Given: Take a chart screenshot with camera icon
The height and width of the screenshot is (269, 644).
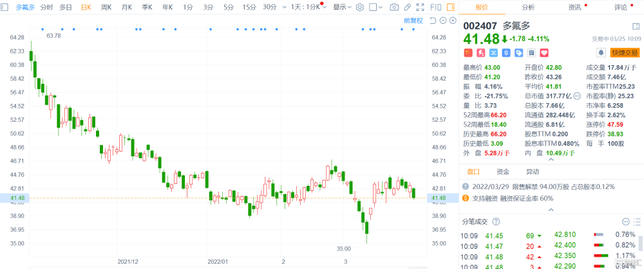Looking at the screenshot, I should point(394,7).
